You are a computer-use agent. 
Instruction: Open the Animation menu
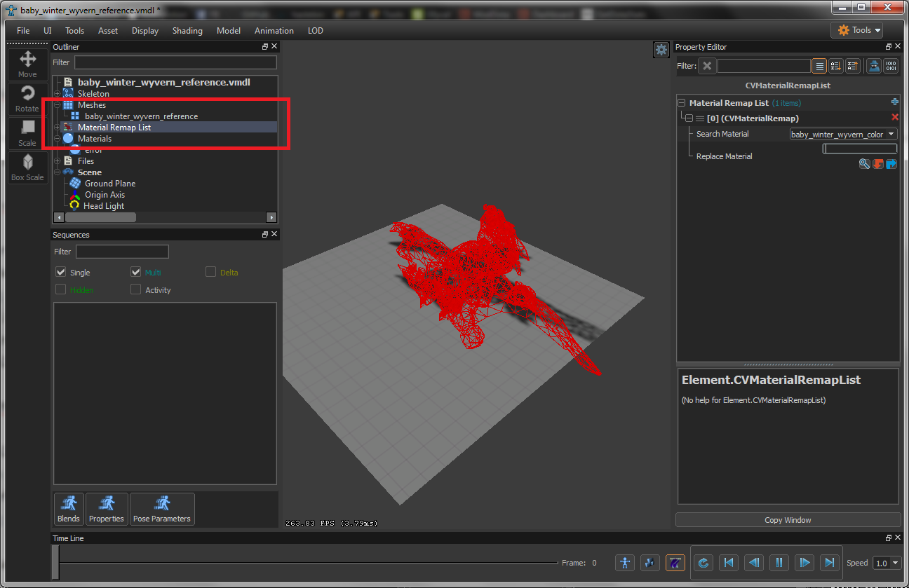point(274,31)
